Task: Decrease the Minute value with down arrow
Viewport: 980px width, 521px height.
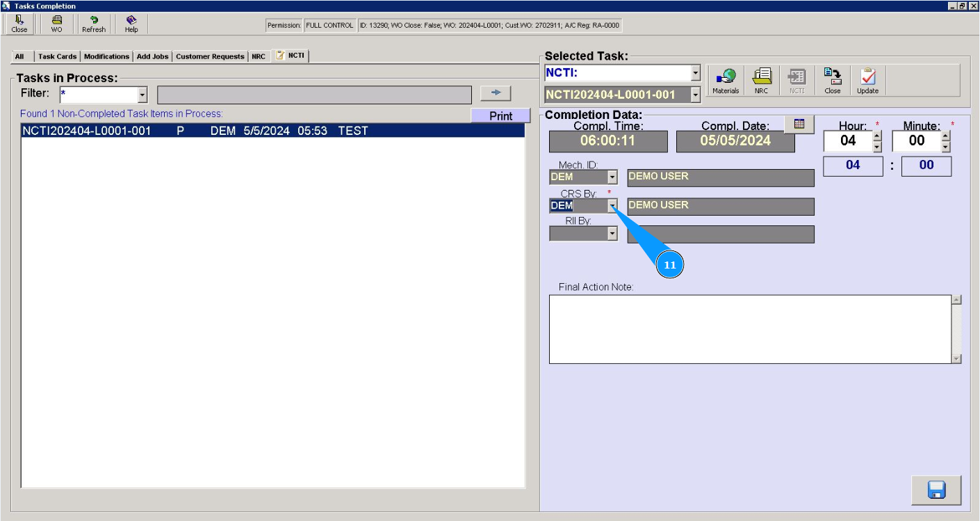Action: [945, 147]
